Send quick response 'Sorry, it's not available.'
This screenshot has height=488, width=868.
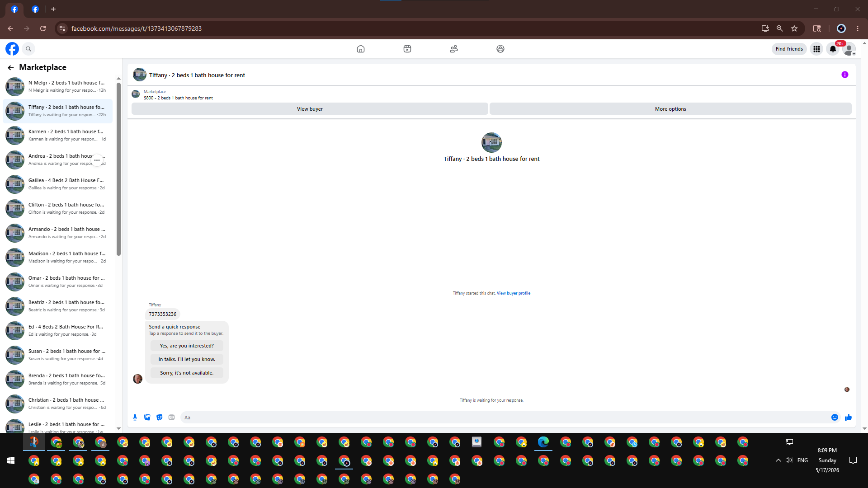pyautogui.click(x=187, y=373)
